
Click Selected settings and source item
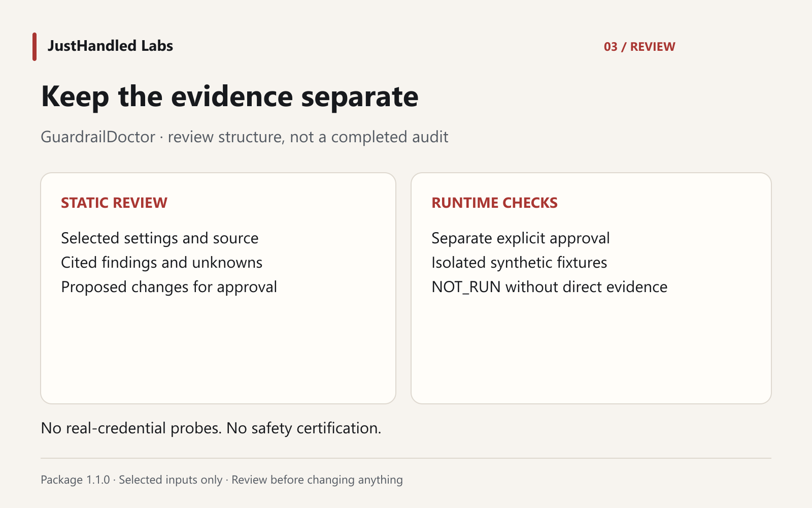pos(160,238)
